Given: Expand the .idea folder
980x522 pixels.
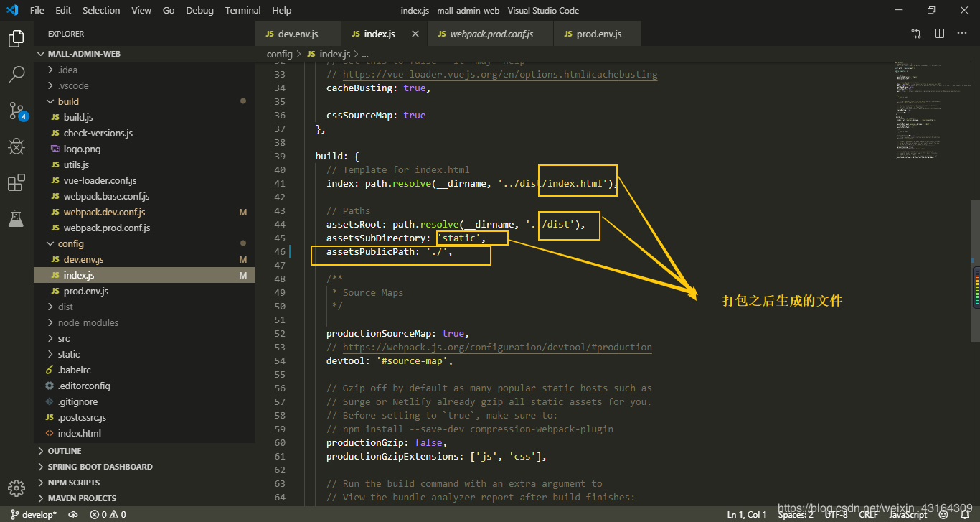Looking at the screenshot, I should click(145, 70).
